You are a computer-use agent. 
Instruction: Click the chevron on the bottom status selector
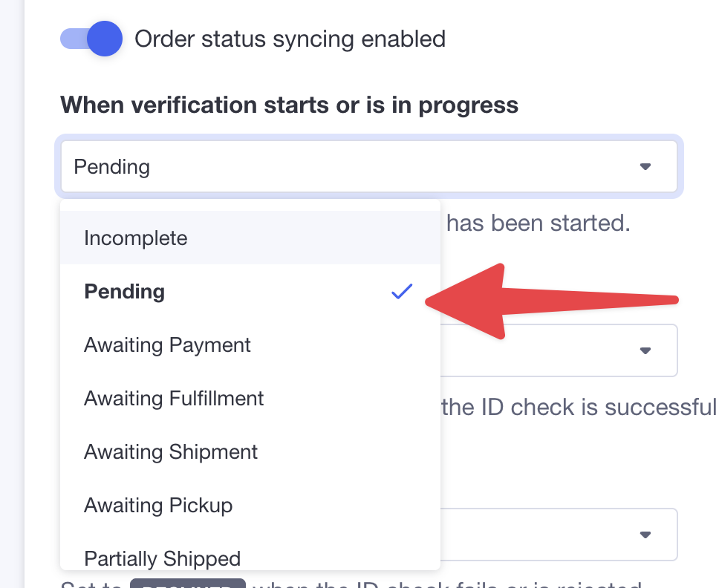[645, 535]
